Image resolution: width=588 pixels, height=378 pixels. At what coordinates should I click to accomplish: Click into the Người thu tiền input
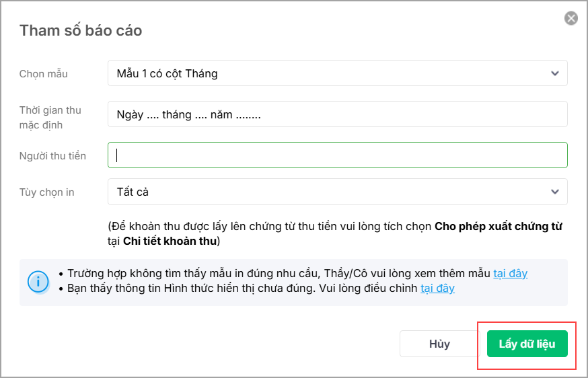(336, 155)
